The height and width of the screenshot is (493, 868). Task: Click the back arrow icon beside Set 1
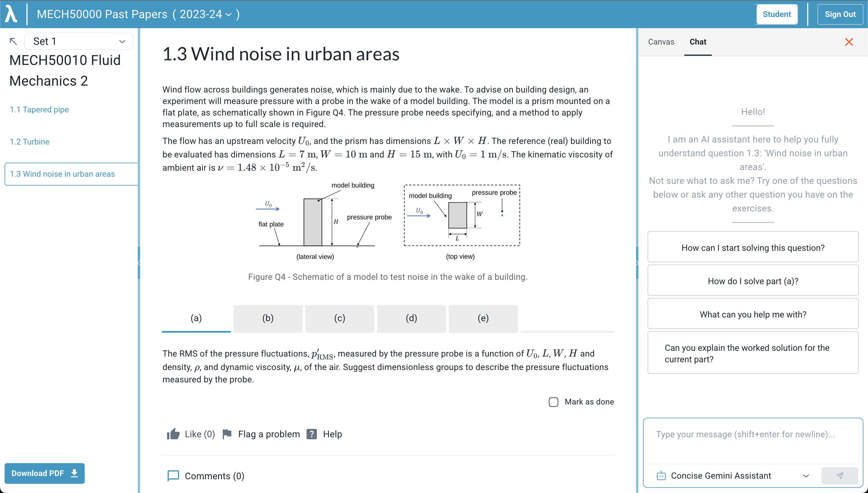click(13, 41)
